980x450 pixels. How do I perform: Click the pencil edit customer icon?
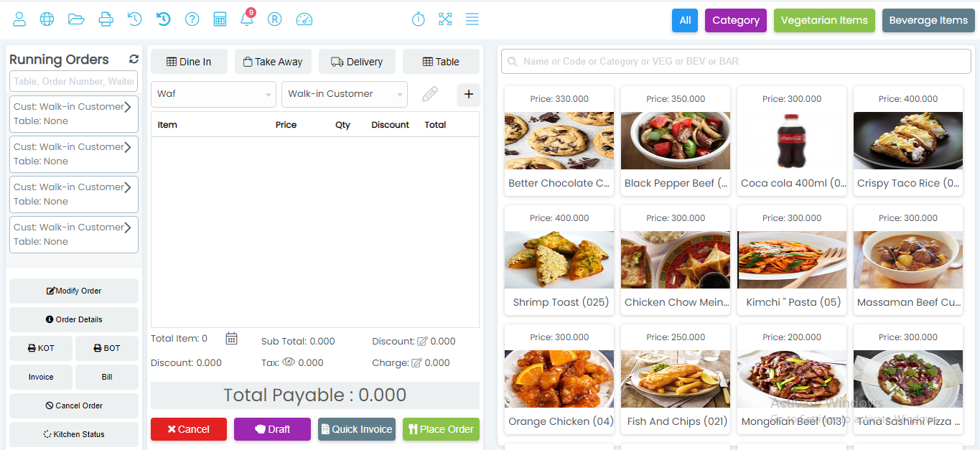429,94
